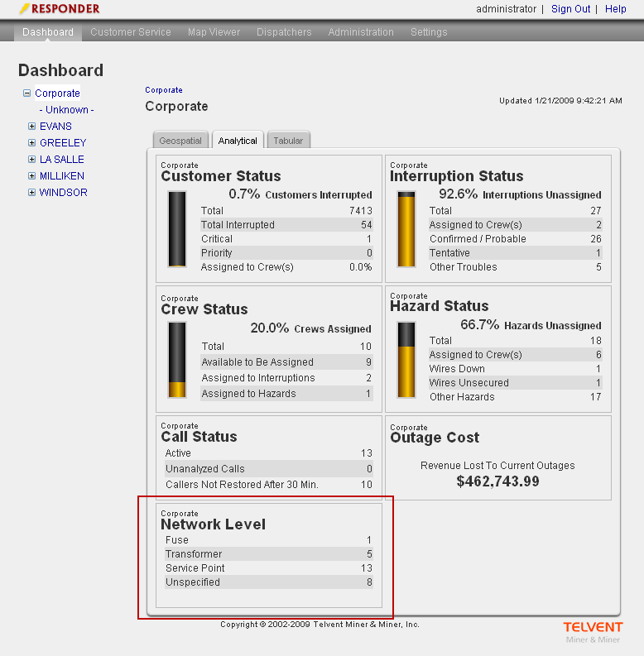Screen dimensions: 644x656
Task: Go to the Administration menu
Action: point(361,32)
